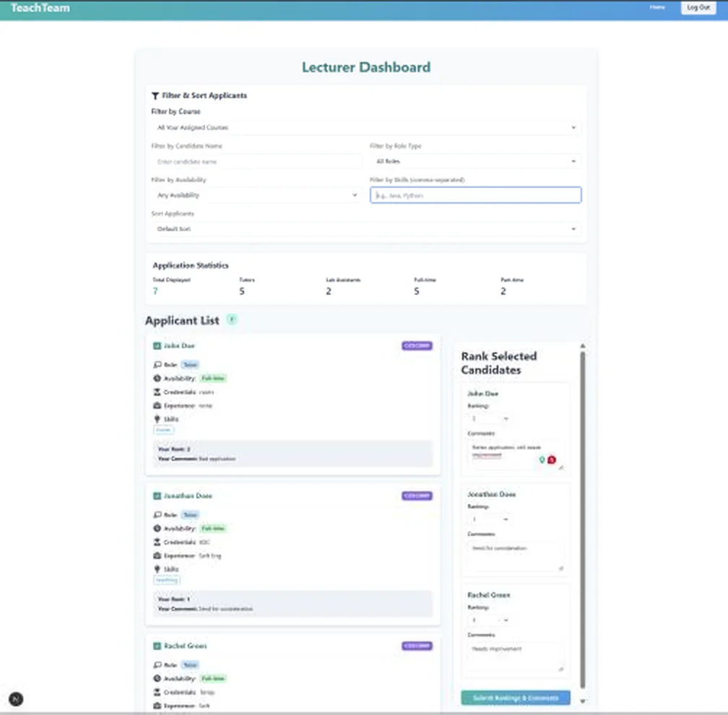This screenshot has height=715, width=728.
Task: Click the Availability clock icon on Jonathan Doee's card
Action: coord(157,529)
